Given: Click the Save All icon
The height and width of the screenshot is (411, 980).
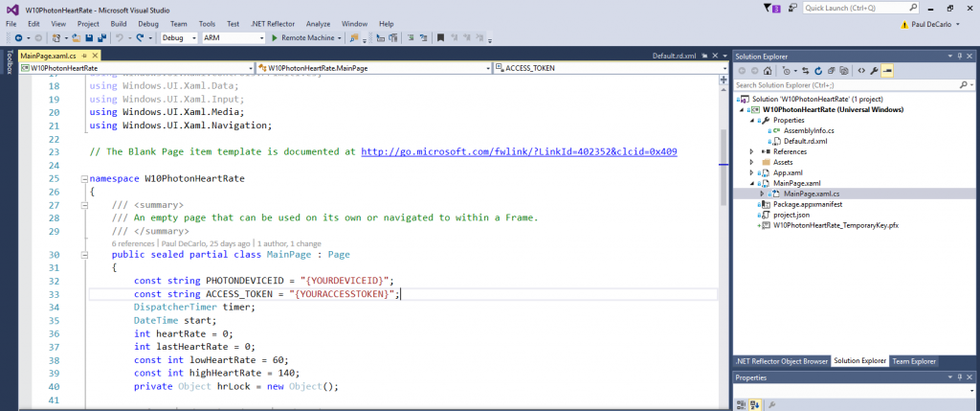Looking at the screenshot, I should (x=101, y=37).
